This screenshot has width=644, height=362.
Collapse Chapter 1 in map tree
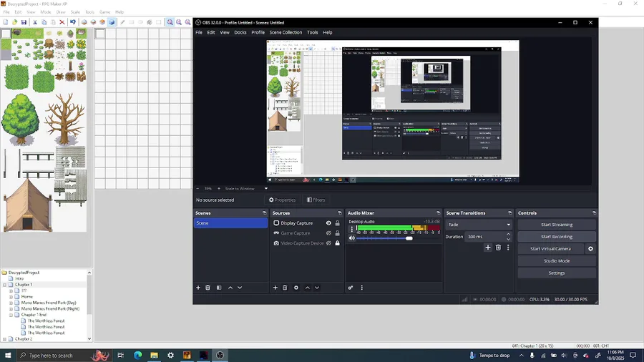coord(4,285)
